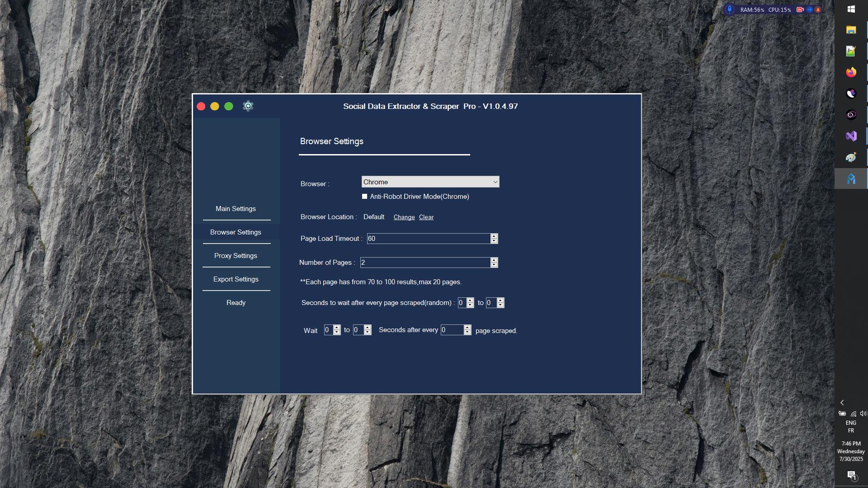Open Visual Studio from the taskbar
The height and width of the screenshot is (488, 868).
coord(851,136)
